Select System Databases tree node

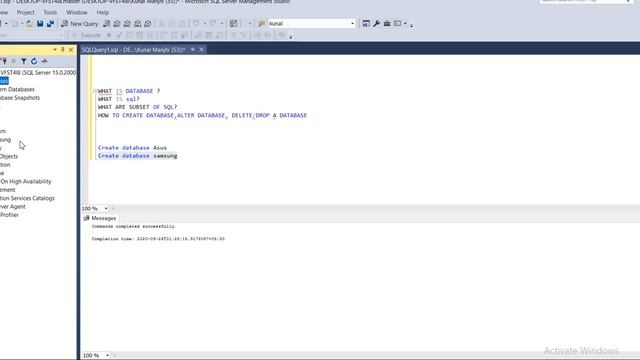point(17,89)
